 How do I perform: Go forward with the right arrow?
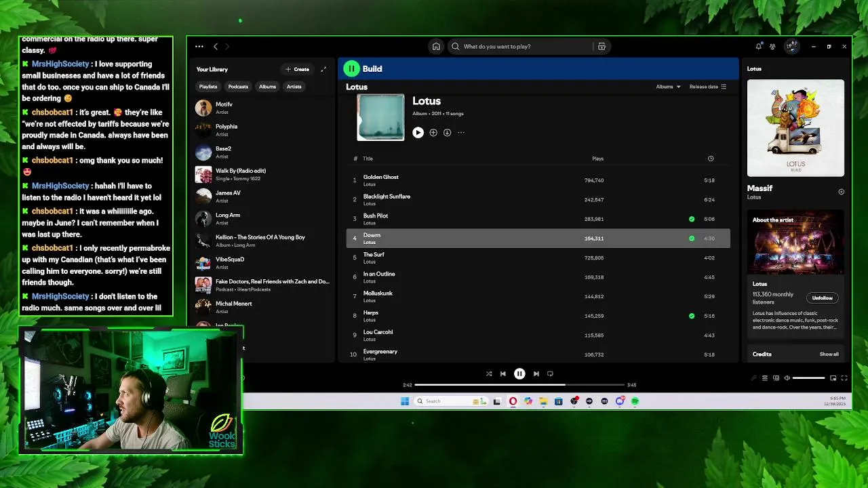(227, 47)
